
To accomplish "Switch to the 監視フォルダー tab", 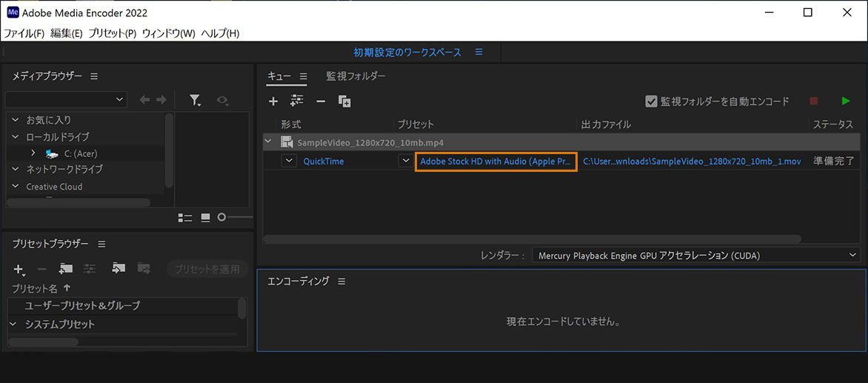I will pyautogui.click(x=355, y=76).
